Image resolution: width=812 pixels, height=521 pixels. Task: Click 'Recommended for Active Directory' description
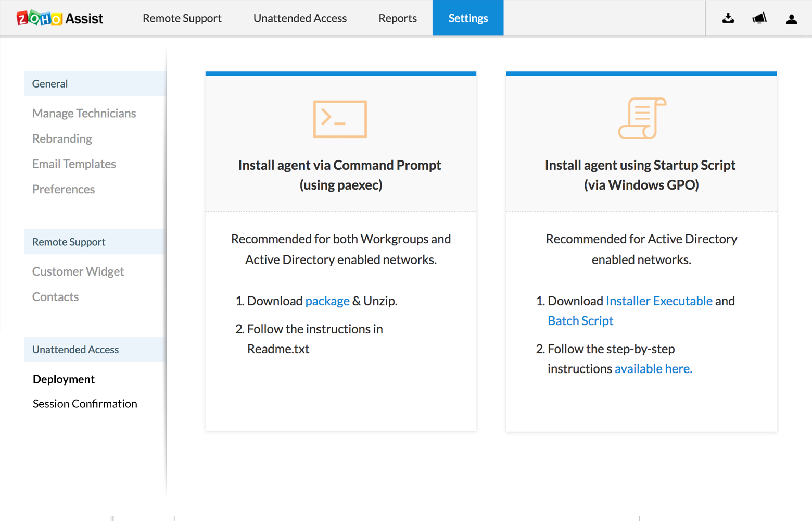641,250
